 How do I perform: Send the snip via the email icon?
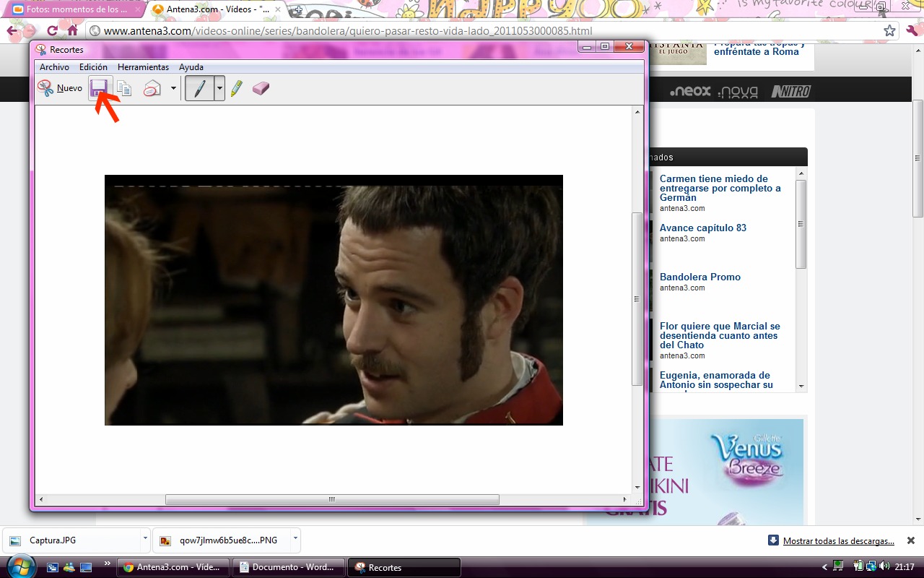pos(152,88)
